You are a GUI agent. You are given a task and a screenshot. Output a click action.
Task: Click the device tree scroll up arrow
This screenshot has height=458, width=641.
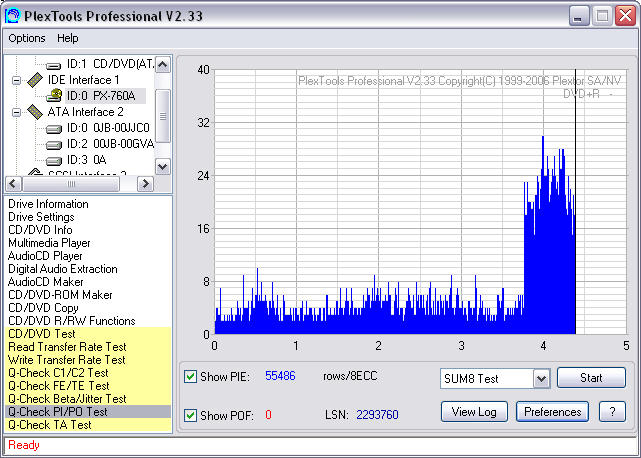coord(163,65)
